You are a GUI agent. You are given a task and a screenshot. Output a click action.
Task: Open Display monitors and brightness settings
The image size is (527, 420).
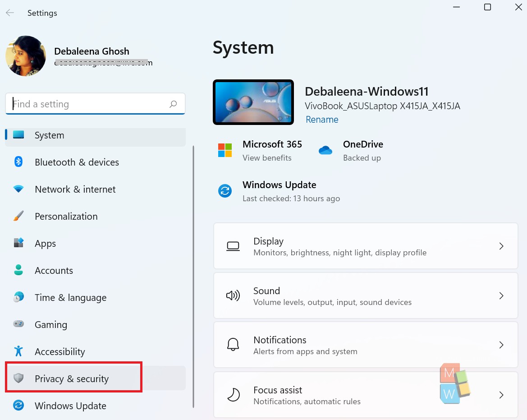click(x=366, y=246)
